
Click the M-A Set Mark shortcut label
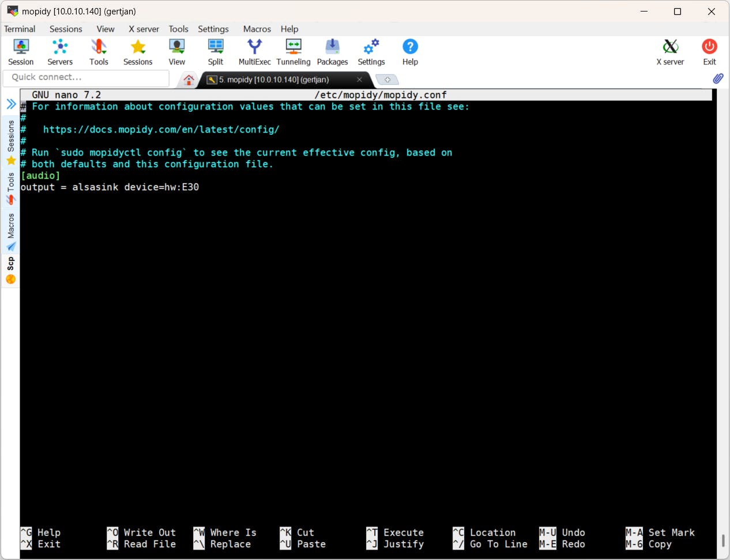pos(660,533)
